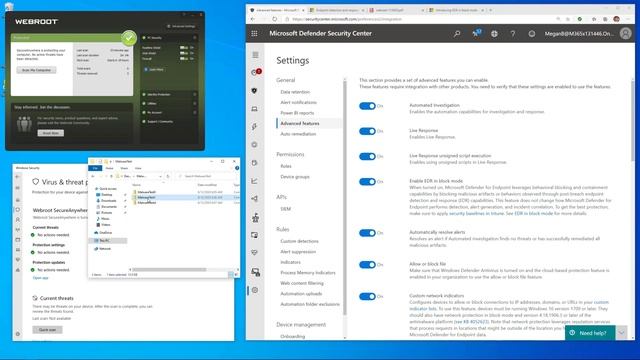
Task: Toggle Automated Investigation switch
Action: [x=367, y=106]
